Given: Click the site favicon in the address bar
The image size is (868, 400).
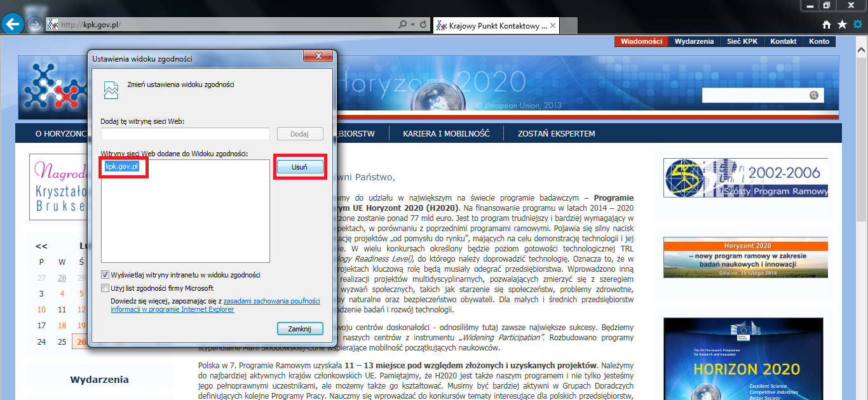Looking at the screenshot, I should (x=53, y=25).
